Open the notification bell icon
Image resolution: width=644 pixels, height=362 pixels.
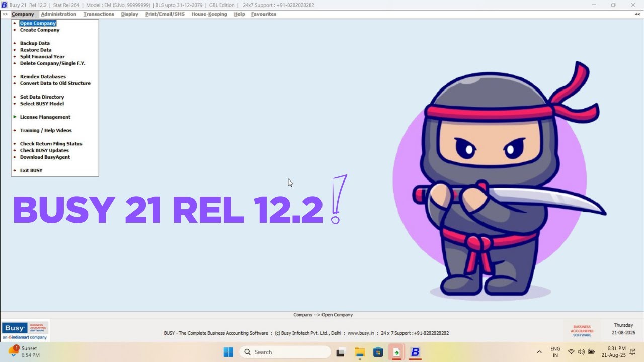coord(632,352)
